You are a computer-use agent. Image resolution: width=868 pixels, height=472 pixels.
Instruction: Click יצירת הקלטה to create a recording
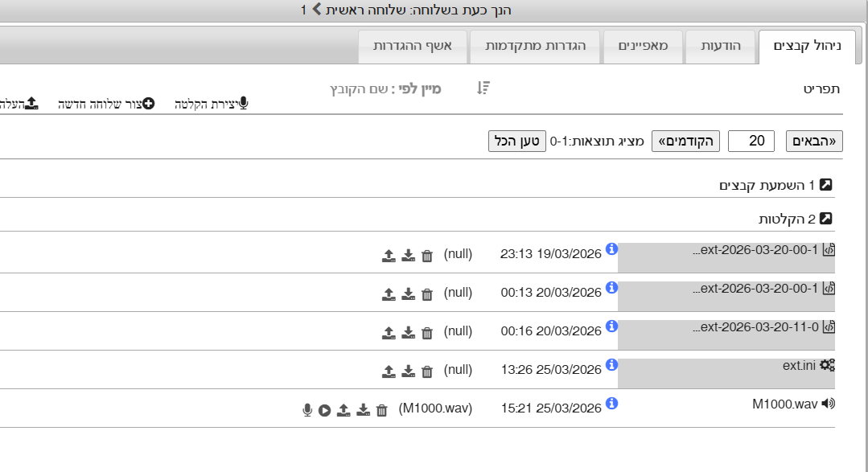[212, 104]
